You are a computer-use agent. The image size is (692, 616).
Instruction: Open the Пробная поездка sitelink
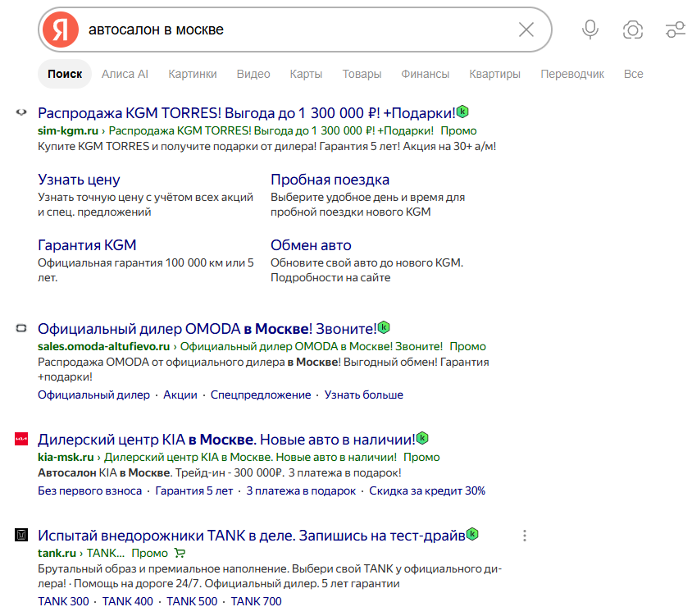click(x=330, y=180)
